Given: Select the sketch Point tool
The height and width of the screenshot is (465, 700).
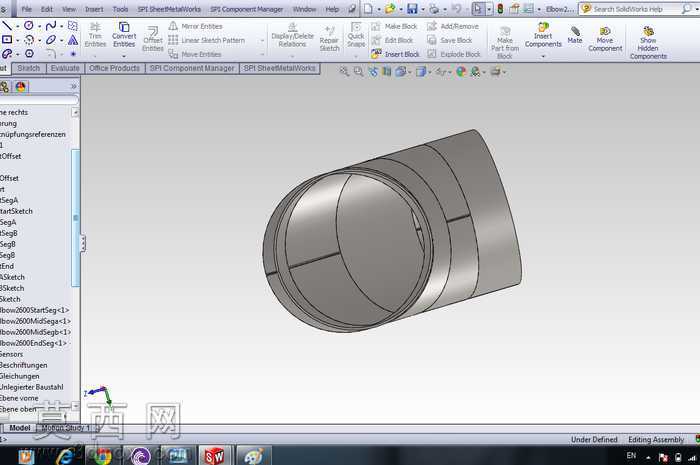Looking at the screenshot, I should (73, 54).
